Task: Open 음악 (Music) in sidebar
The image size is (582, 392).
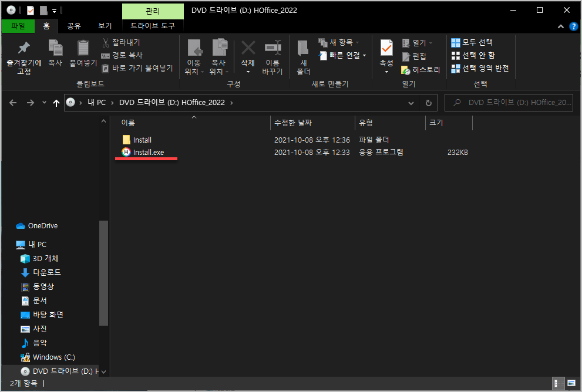Action: [x=34, y=343]
